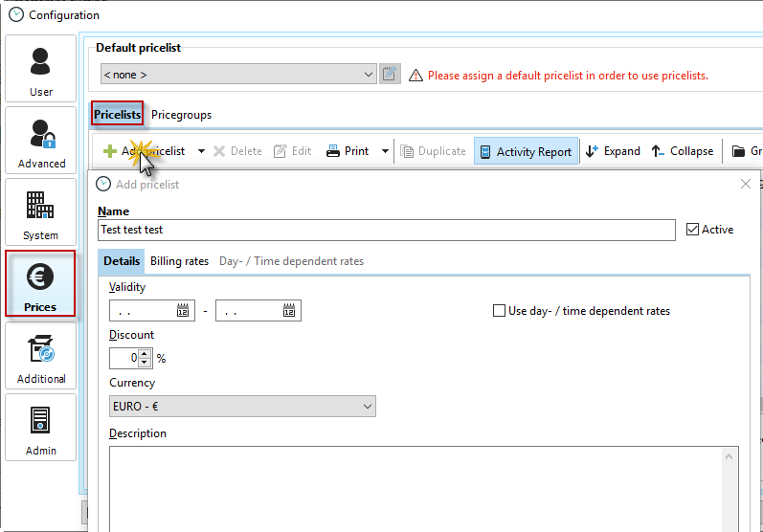Switch to the Billing rates tab
Screen dimensions: 763x532
[x=179, y=261]
